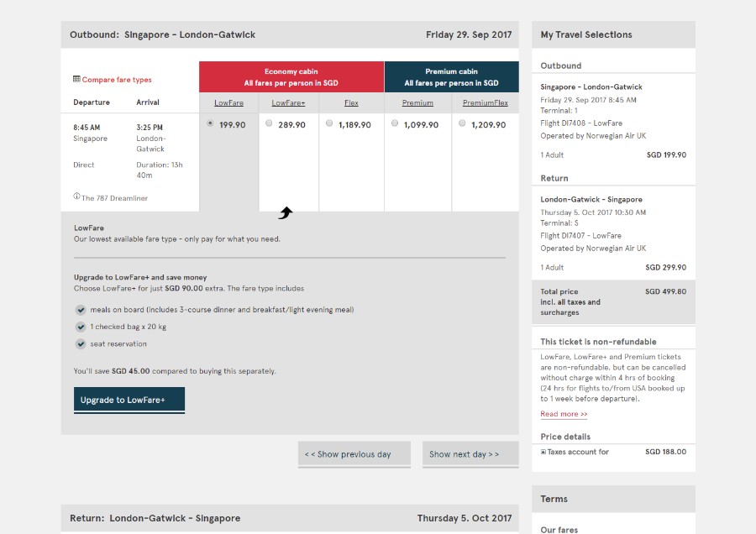Click the Our fares heading

(559, 530)
